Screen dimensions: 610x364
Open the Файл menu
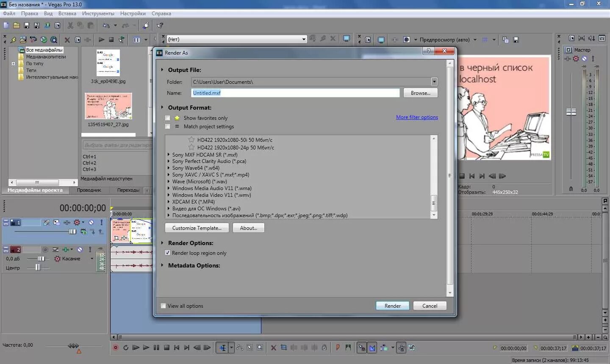pyautogui.click(x=9, y=14)
